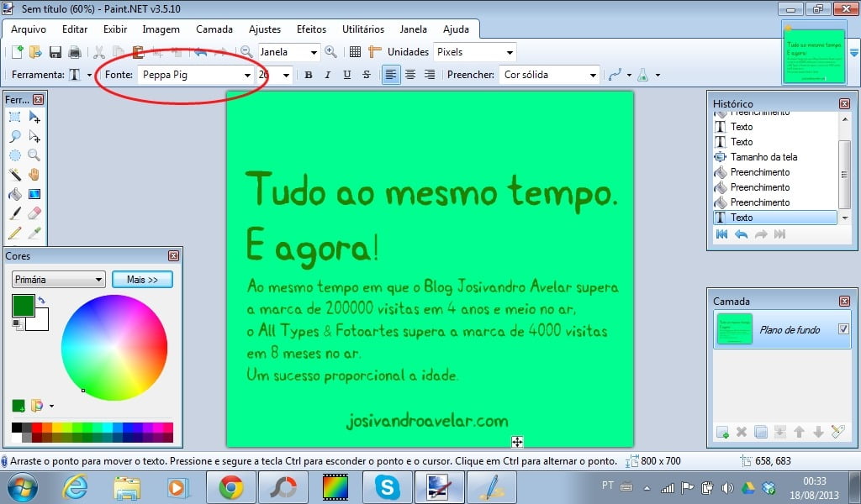This screenshot has height=504, width=861.
Task: Align text to the right
Action: (430, 75)
